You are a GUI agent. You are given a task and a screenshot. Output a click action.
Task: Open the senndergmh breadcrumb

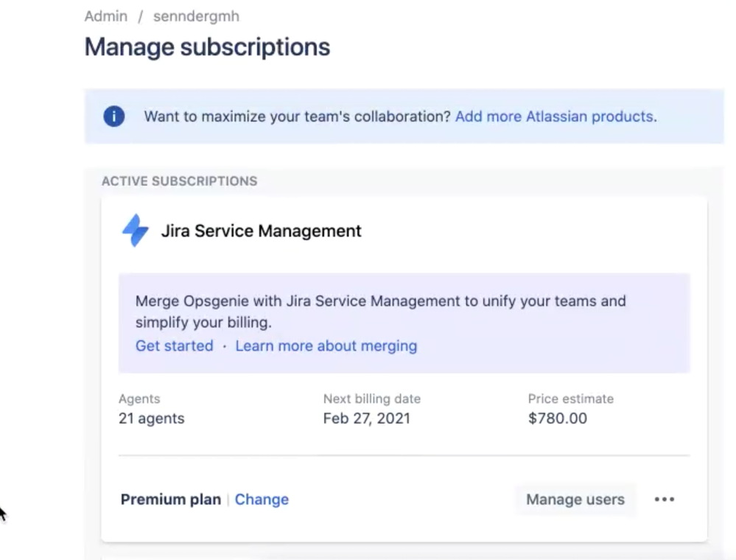tap(196, 16)
